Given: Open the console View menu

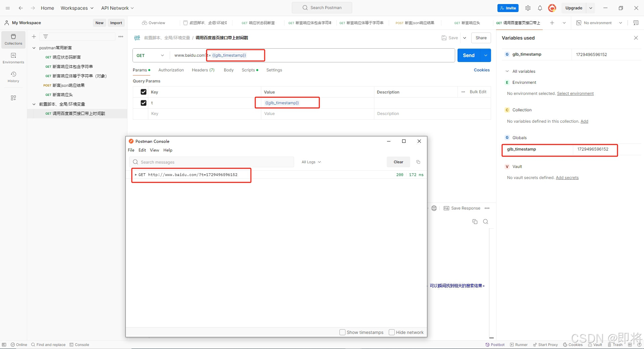Looking at the screenshot, I should point(154,150).
